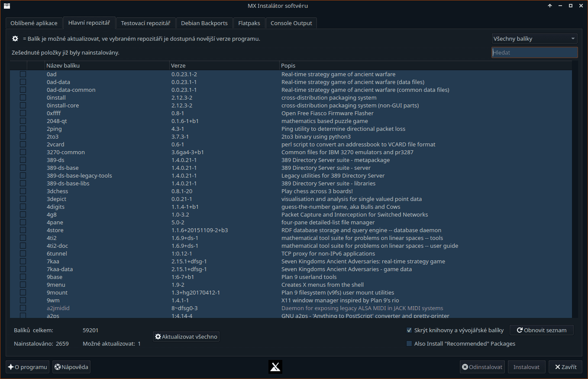Click the gear update indicator icon in the legend
Viewport: 588px width, 379px height.
(15, 39)
